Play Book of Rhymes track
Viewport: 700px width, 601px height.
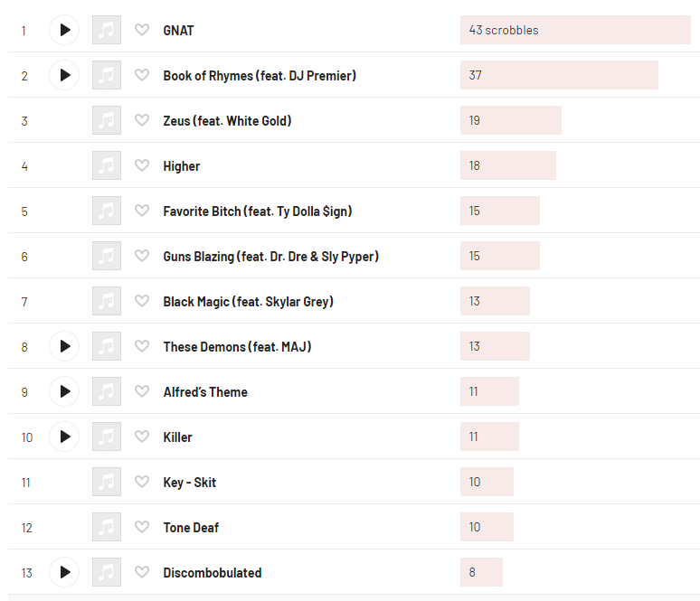64,75
